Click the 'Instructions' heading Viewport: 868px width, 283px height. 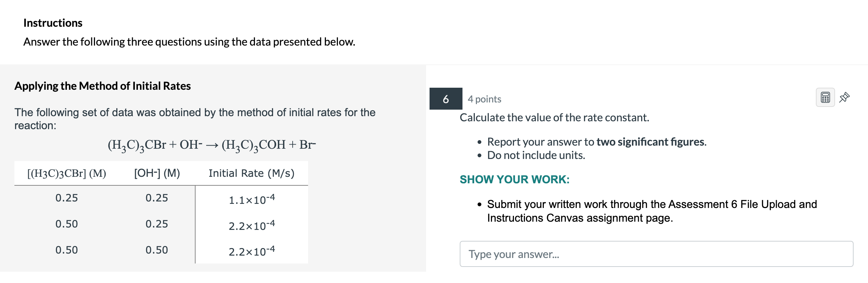(53, 23)
